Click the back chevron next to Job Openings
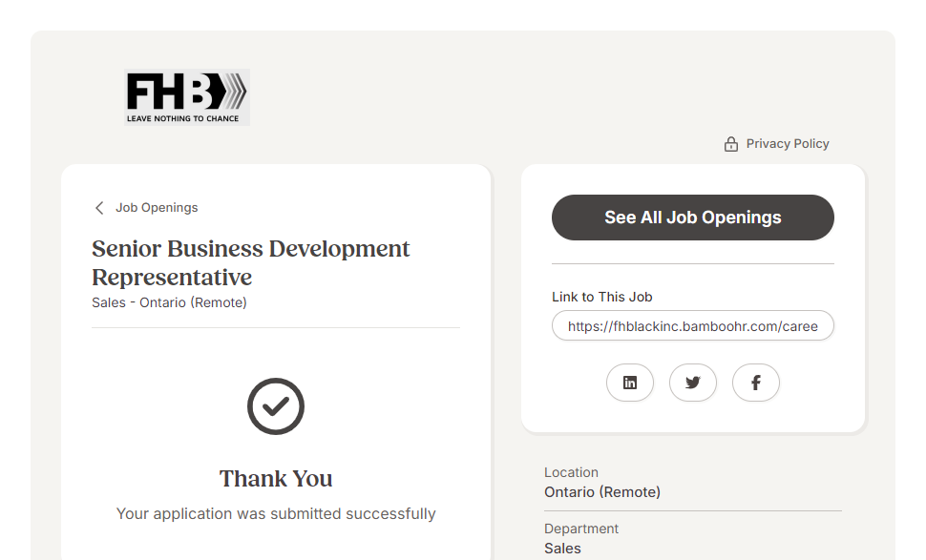Viewport: 926px width, 560px height. [x=99, y=208]
